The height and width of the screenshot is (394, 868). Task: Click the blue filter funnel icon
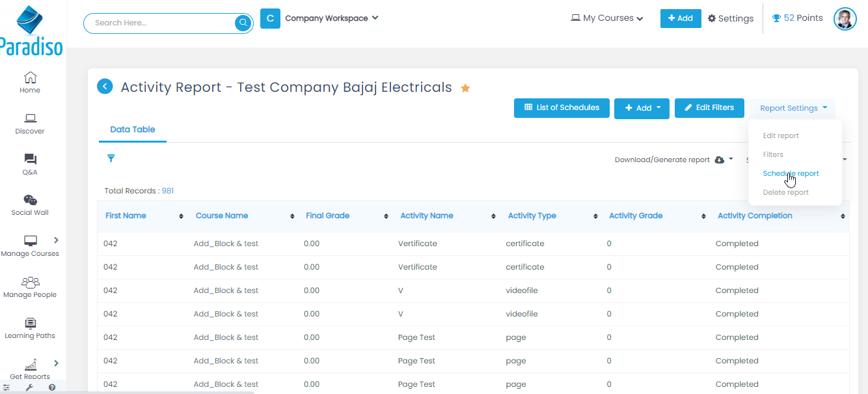click(111, 158)
